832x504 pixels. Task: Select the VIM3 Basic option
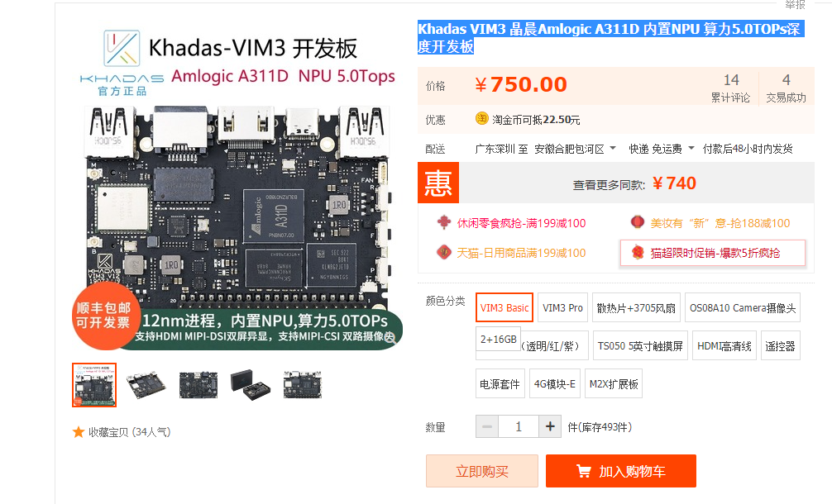tap(504, 307)
